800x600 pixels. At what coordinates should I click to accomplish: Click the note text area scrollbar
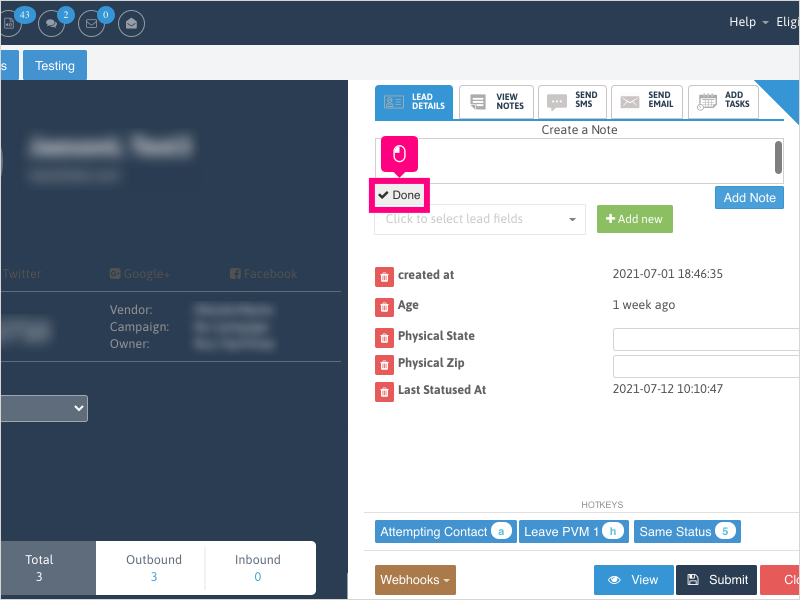pos(778,157)
